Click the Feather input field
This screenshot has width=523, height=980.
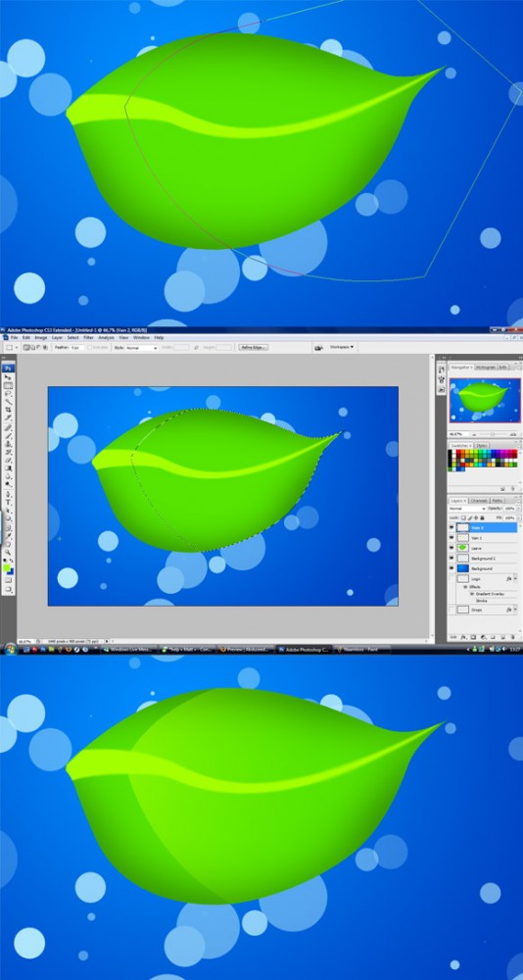[78, 347]
